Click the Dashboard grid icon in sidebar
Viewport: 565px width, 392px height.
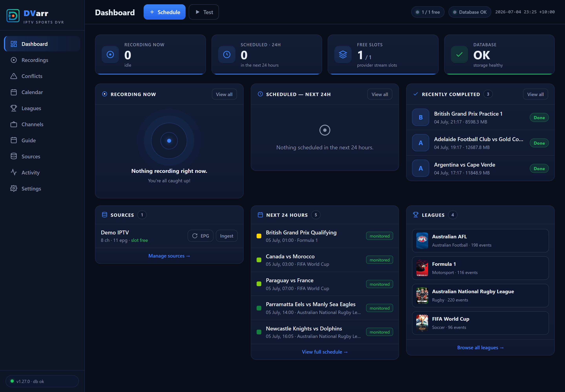14,44
